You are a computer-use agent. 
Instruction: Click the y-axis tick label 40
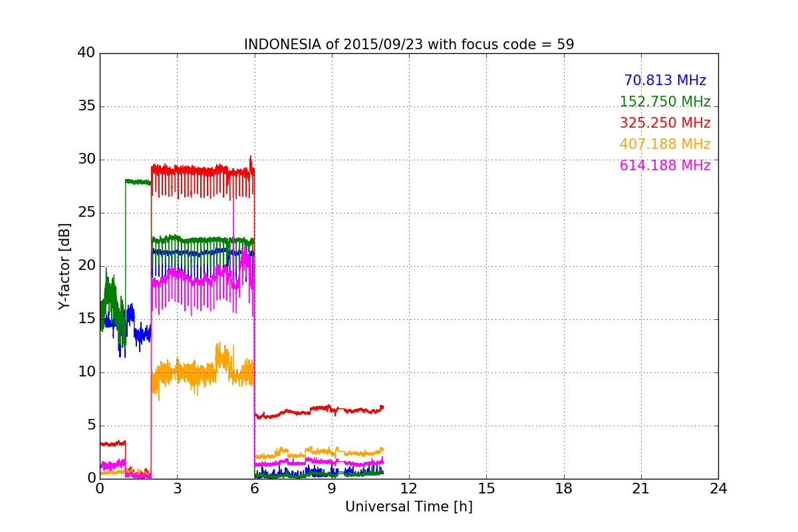pyautogui.click(x=86, y=53)
